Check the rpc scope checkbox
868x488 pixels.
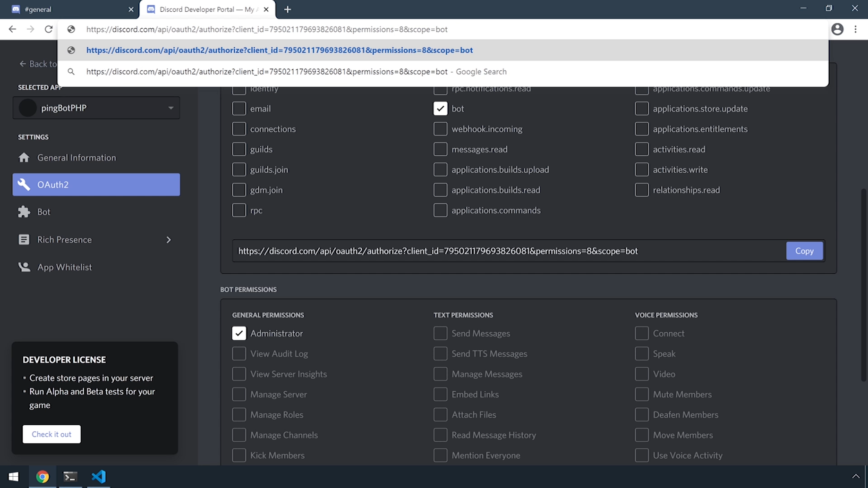click(x=239, y=210)
